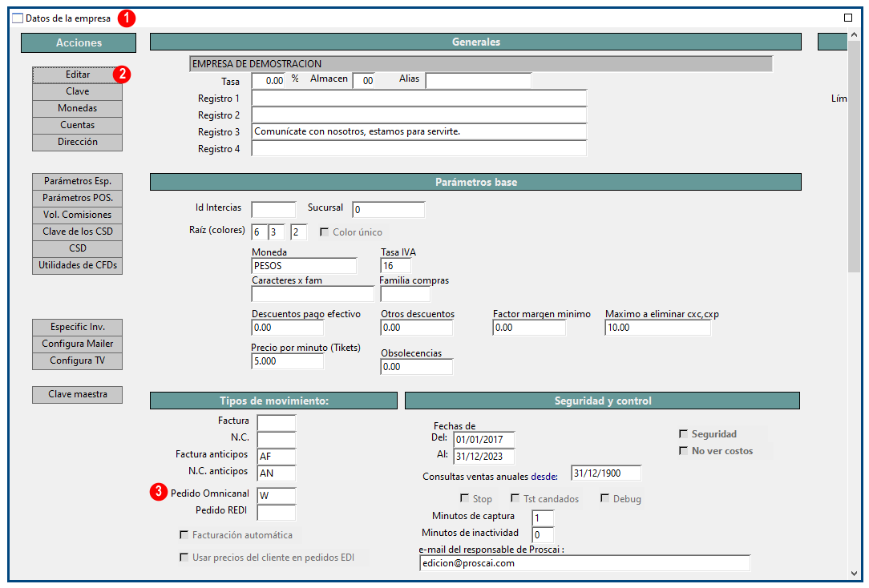Screen dimensions: 869x588
Task: Click the Vol. Comisiones button
Action: click(78, 215)
